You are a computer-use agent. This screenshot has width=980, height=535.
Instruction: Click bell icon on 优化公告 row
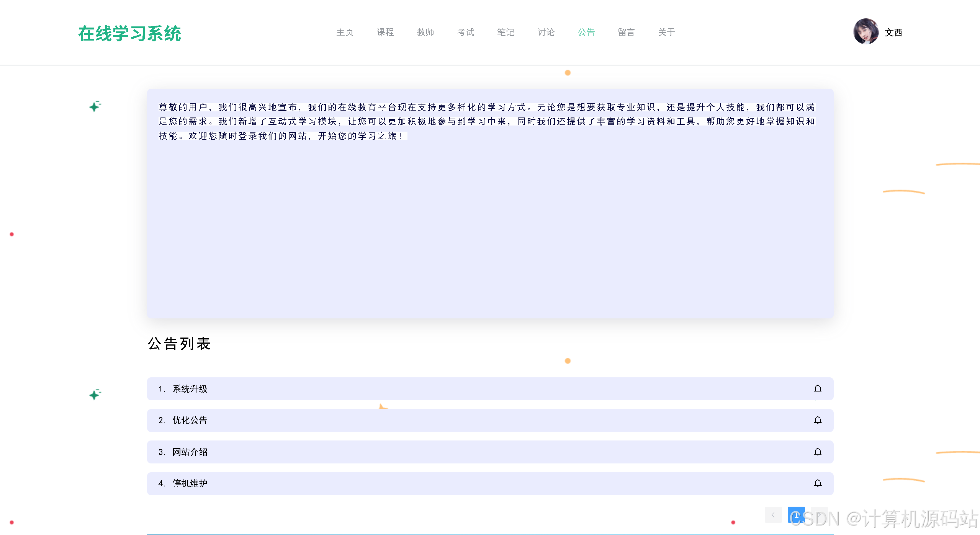click(x=818, y=420)
